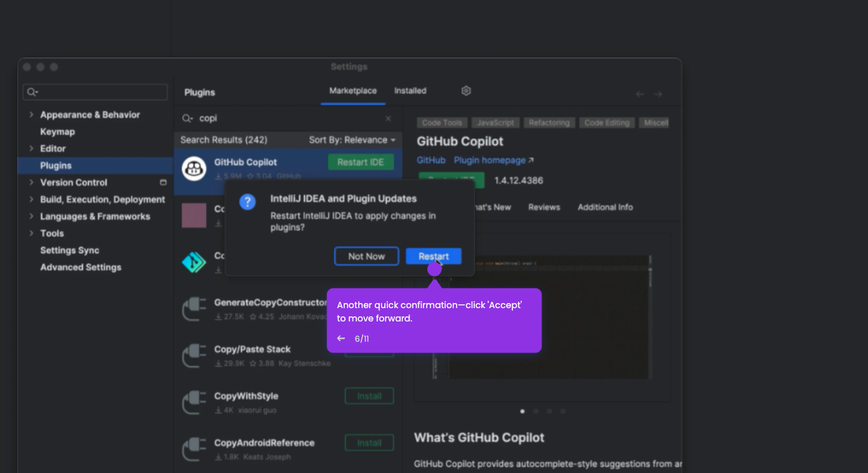The width and height of the screenshot is (868, 473).
Task: Click the Code Editing tag
Action: pyautogui.click(x=607, y=123)
